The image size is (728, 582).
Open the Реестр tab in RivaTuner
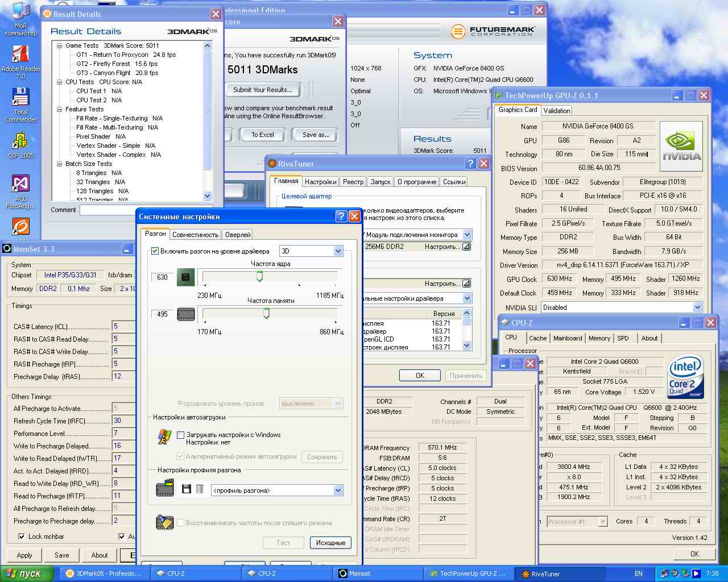tap(353, 182)
